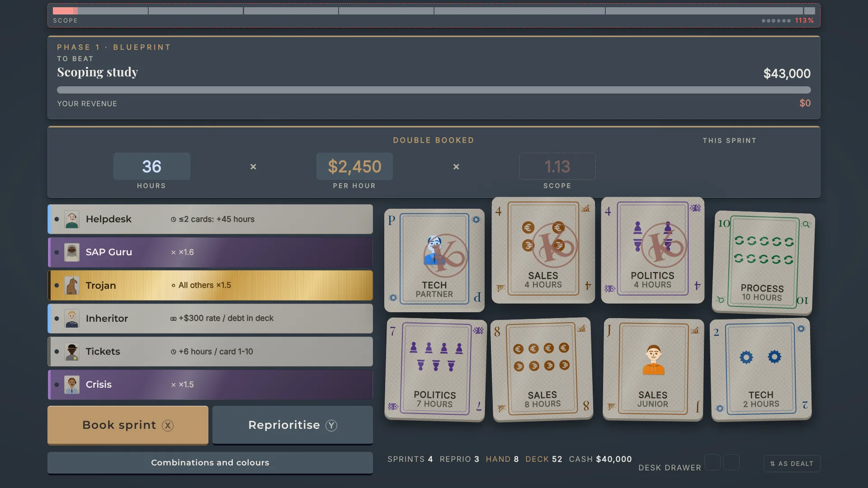Click the SAP Guru avatar icon
868x488 pixels.
pos(72,252)
